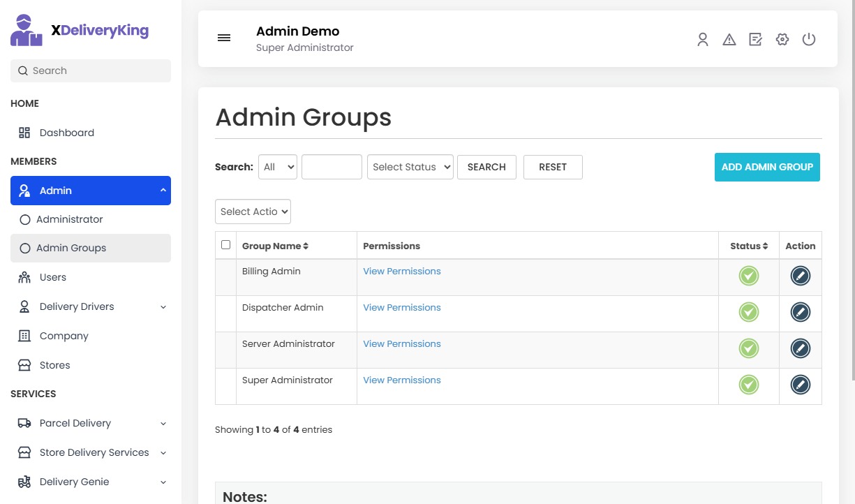
Task: Open the Dashboard from the sidebar
Action: (66, 133)
